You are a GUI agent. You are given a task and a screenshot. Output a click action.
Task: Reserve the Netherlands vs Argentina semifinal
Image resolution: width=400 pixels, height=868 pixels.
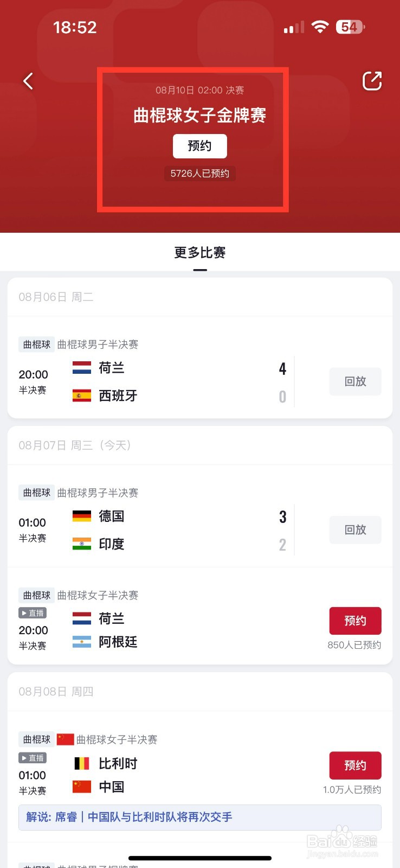(x=355, y=621)
